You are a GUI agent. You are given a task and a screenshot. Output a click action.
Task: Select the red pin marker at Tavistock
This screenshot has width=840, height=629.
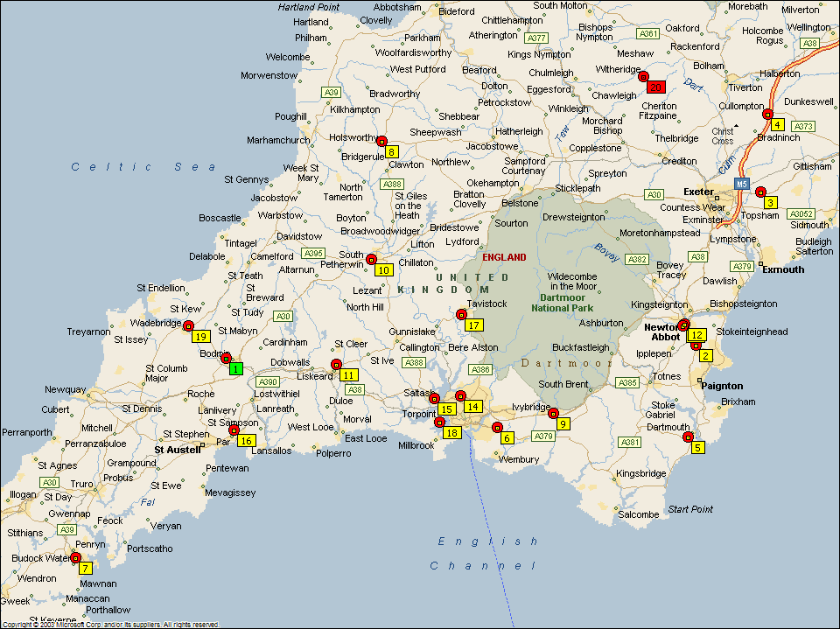(462, 314)
